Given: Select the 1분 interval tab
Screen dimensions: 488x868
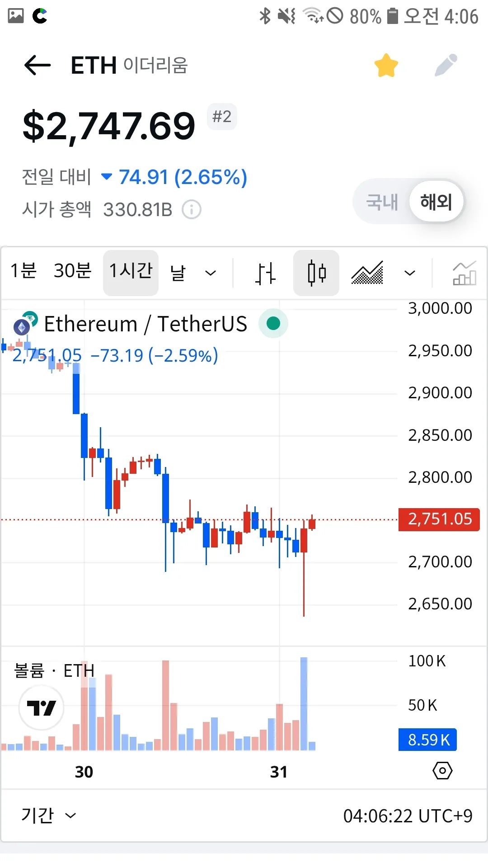Looking at the screenshot, I should pos(23,271).
